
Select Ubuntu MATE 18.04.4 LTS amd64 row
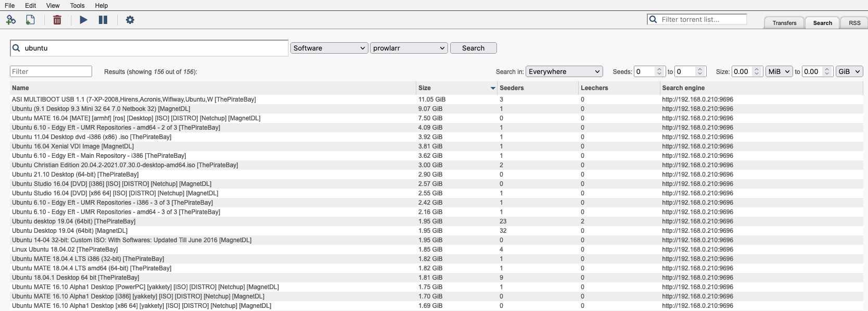pos(436,268)
